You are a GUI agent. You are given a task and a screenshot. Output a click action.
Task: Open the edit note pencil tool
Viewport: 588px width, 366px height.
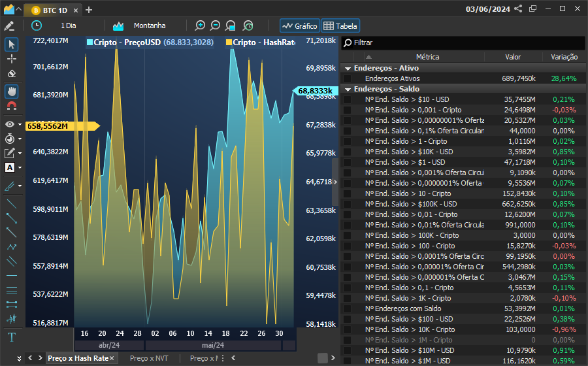click(x=9, y=153)
